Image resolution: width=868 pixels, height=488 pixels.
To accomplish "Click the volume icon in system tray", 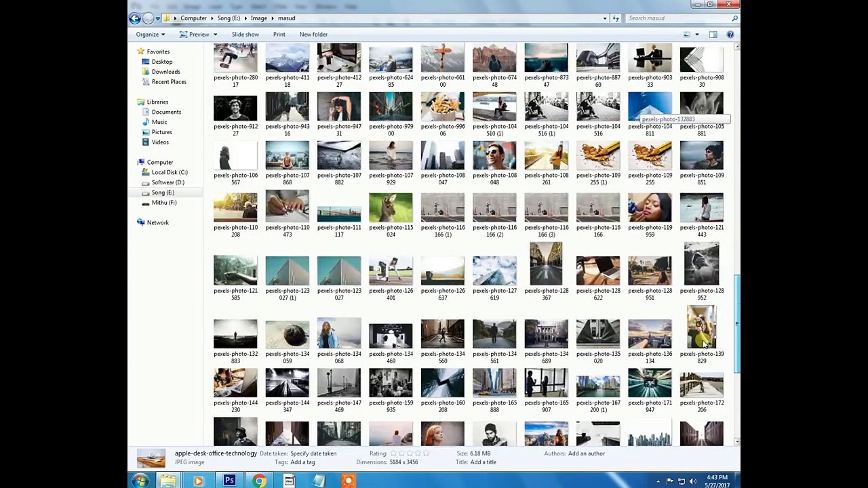I will tap(692, 481).
